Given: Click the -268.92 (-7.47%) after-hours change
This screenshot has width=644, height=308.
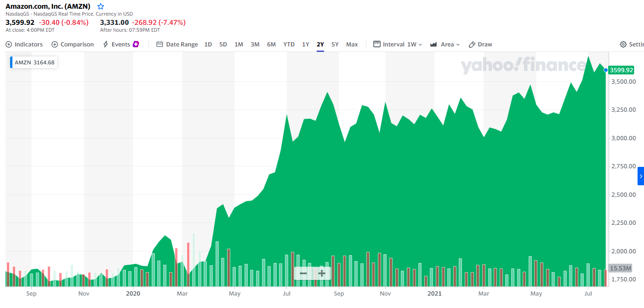Looking at the screenshot, I should point(159,22).
